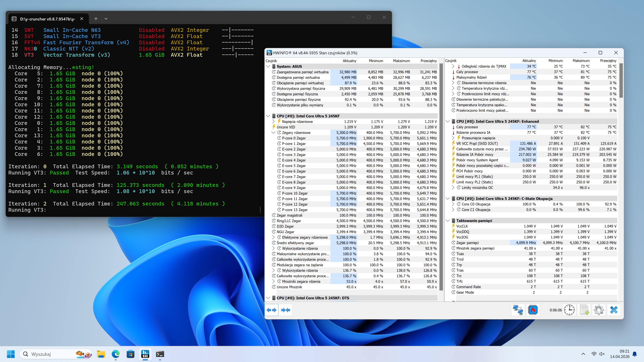Open Microsoft Edge from the taskbar

pos(116,354)
